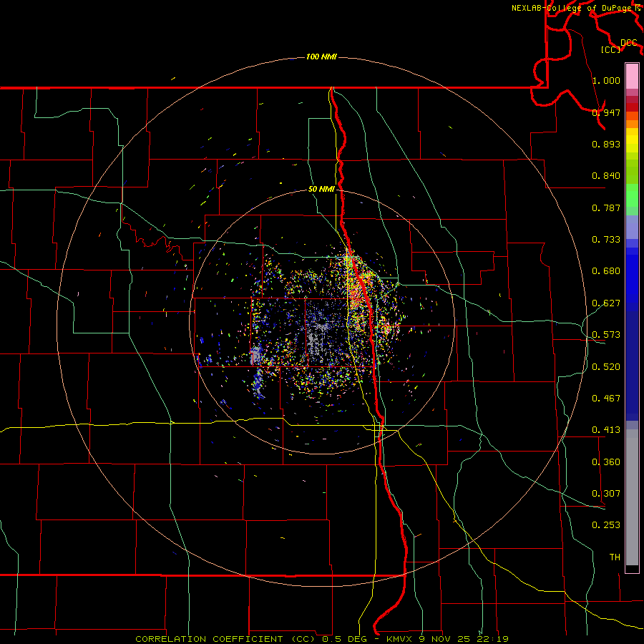644x644 pixels.
Task: Select the 1.000 legend value
Action: (606, 80)
